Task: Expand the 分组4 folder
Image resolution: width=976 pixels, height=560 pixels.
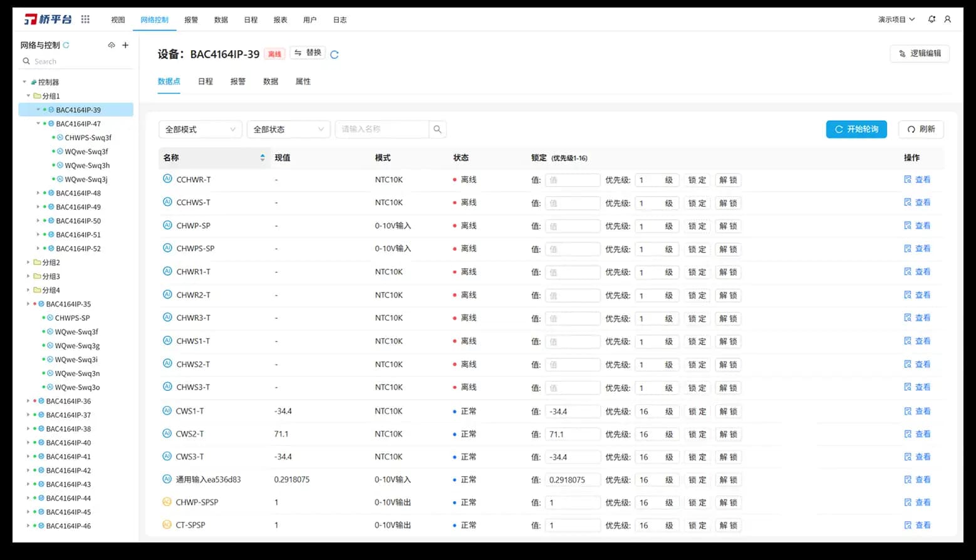Action: pyautogui.click(x=28, y=290)
